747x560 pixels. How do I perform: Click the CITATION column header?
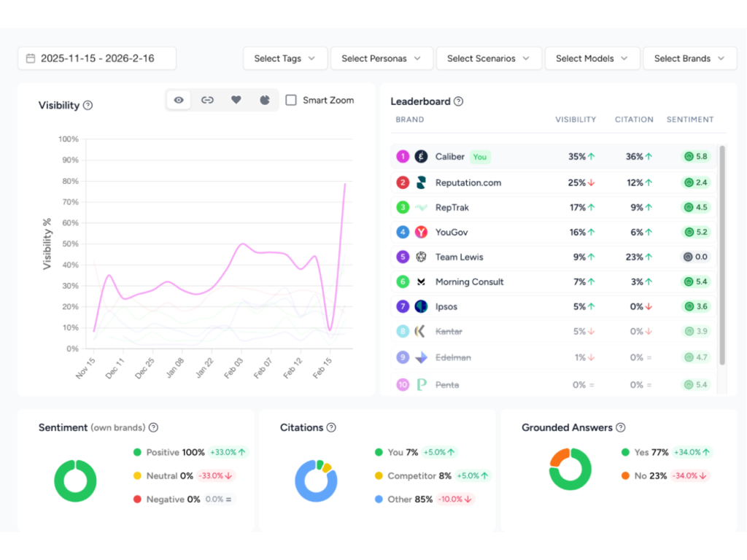[x=633, y=120]
